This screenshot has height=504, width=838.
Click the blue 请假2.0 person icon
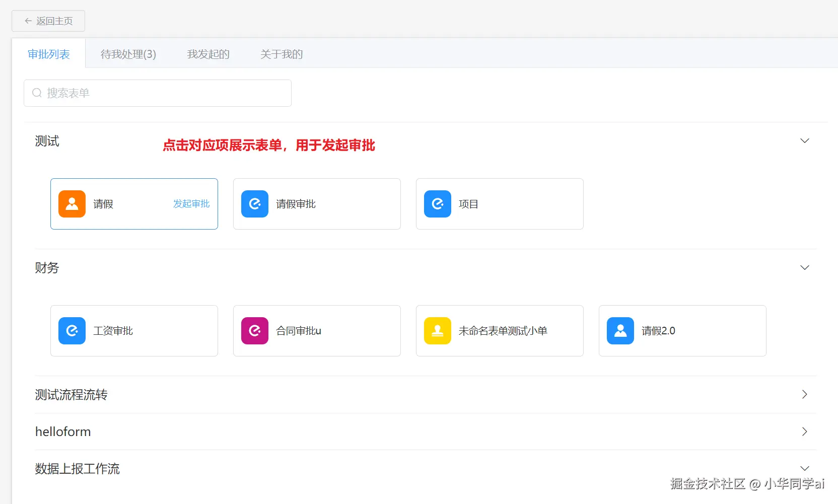coord(620,331)
